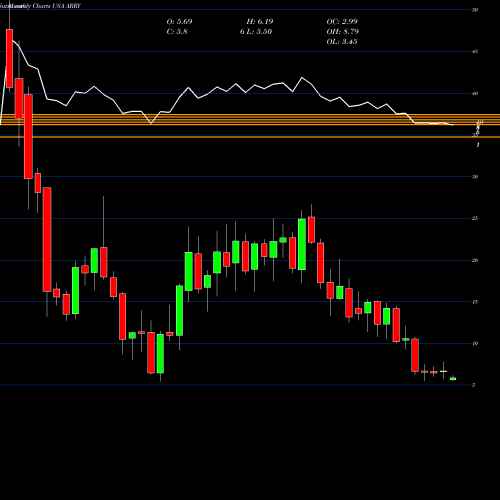Image resolution: width=500 pixels, height=500 pixels.
Task: Click the 45 price axis label
Action: (x=475, y=52)
